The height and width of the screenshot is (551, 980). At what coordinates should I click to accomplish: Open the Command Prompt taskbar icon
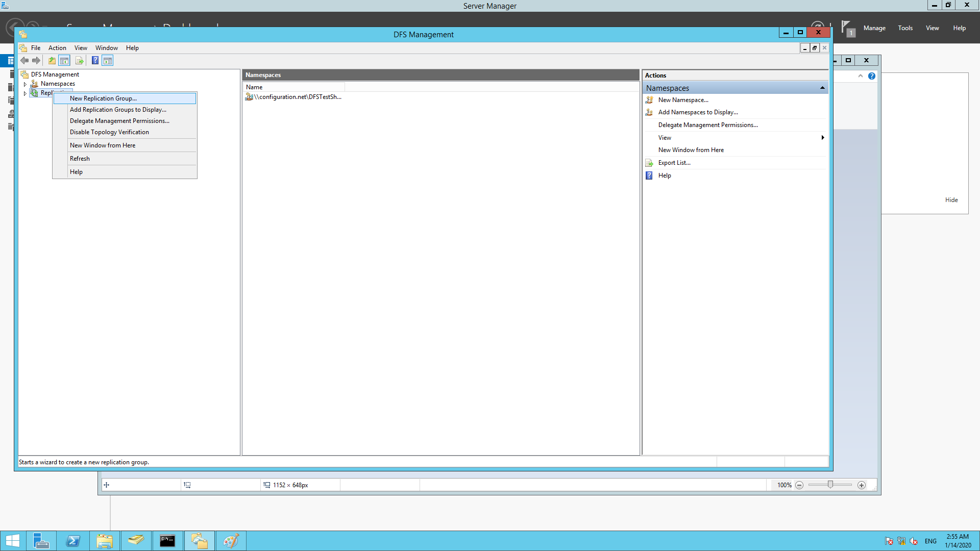tap(167, 540)
